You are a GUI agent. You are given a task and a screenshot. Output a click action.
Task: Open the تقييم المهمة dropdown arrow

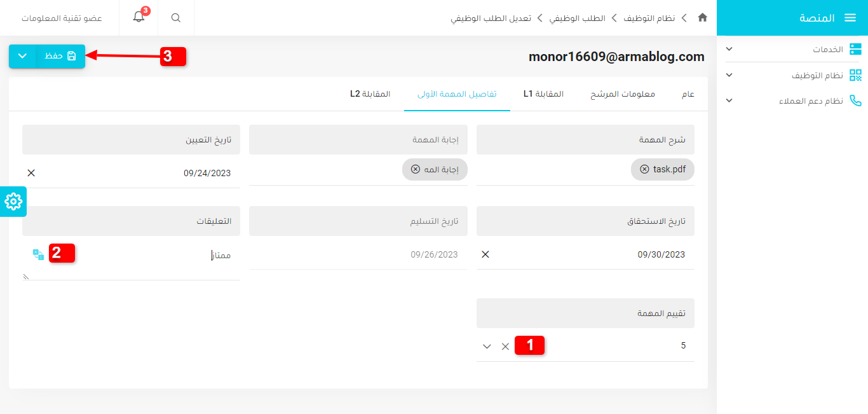click(487, 347)
